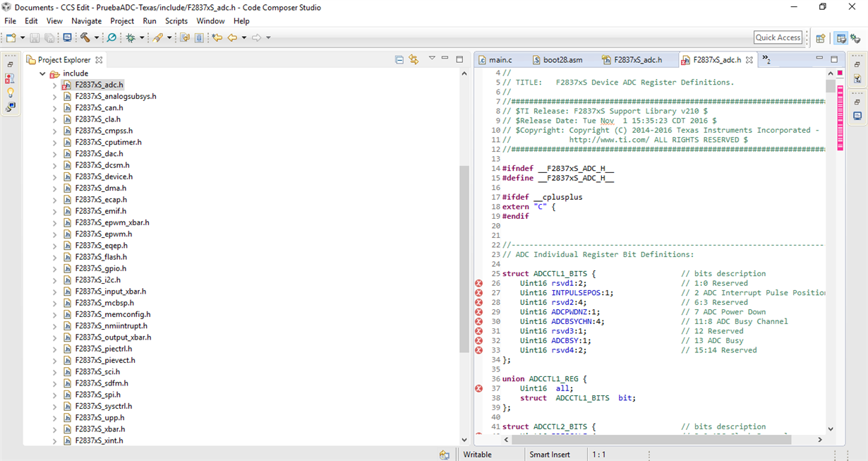
Task: Click the Back navigation arrow icon
Action: [x=232, y=37]
